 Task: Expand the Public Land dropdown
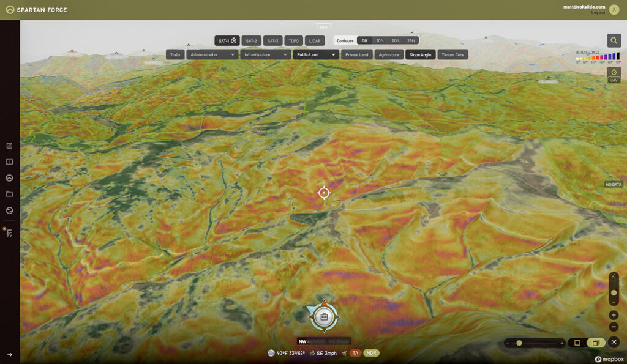pyautogui.click(x=315, y=54)
